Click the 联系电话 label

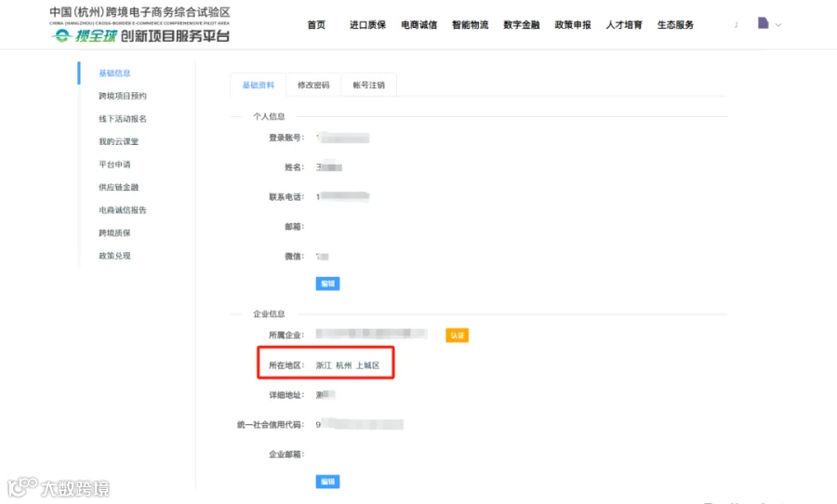pos(286,197)
